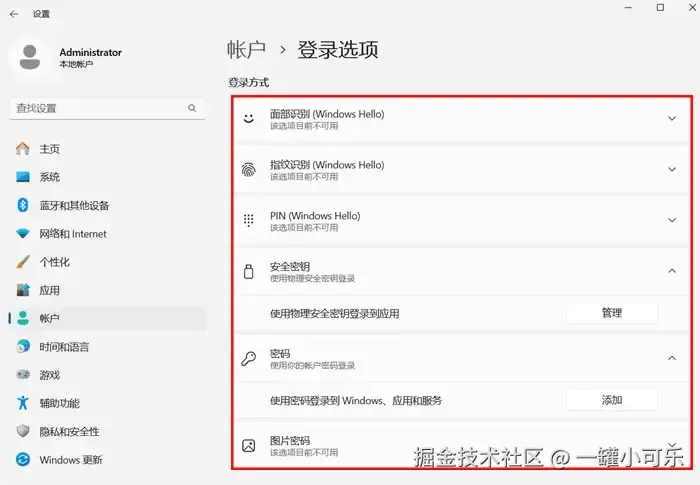Expand PIN (Windows Hello) chevron

point(672,220)
